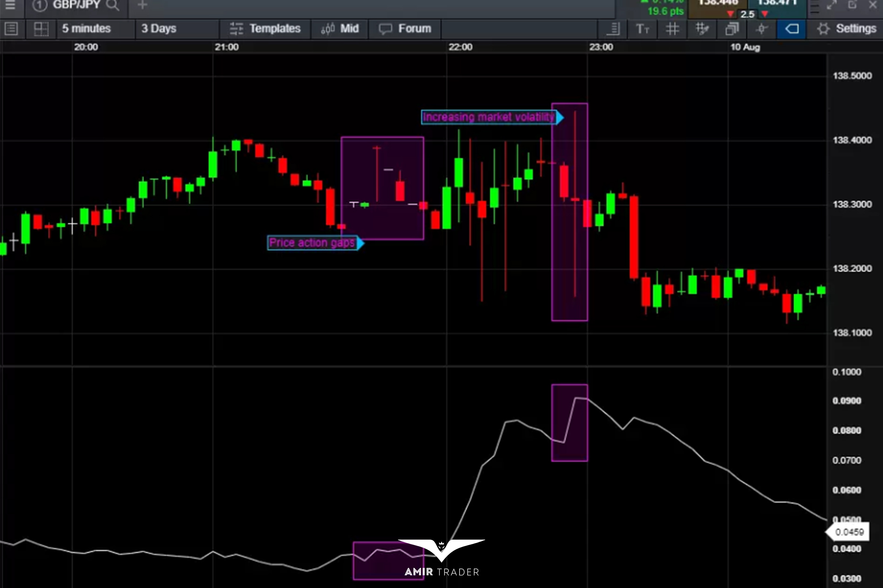Open the axis scale options icon
The image size is (883, 588).
click(613, 29)
